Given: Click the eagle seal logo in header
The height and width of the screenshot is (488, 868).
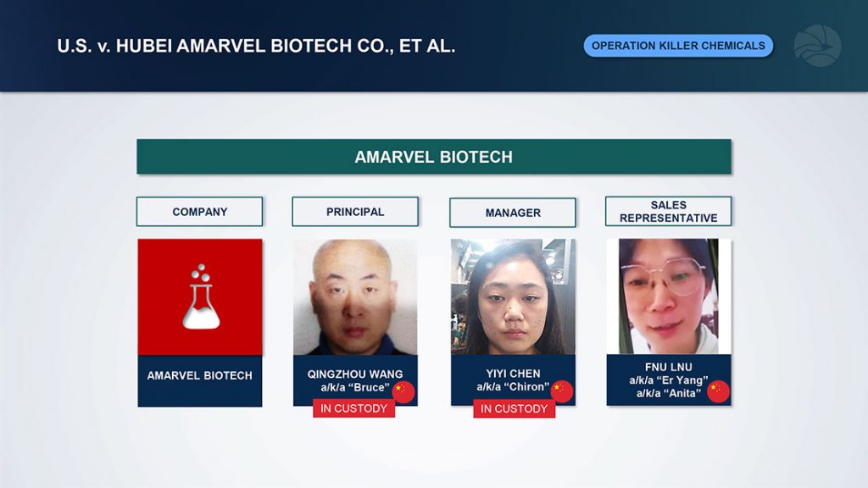Looking at the screenshot, I should pyautogui.click(x=818, y=46).
